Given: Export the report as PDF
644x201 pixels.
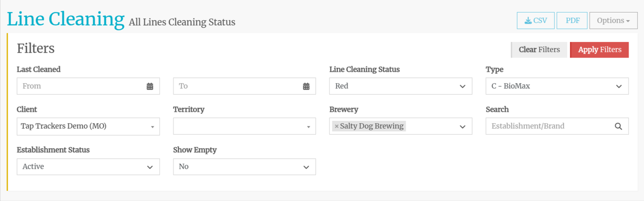Looking at the screenshot, I should pos(572,21).
